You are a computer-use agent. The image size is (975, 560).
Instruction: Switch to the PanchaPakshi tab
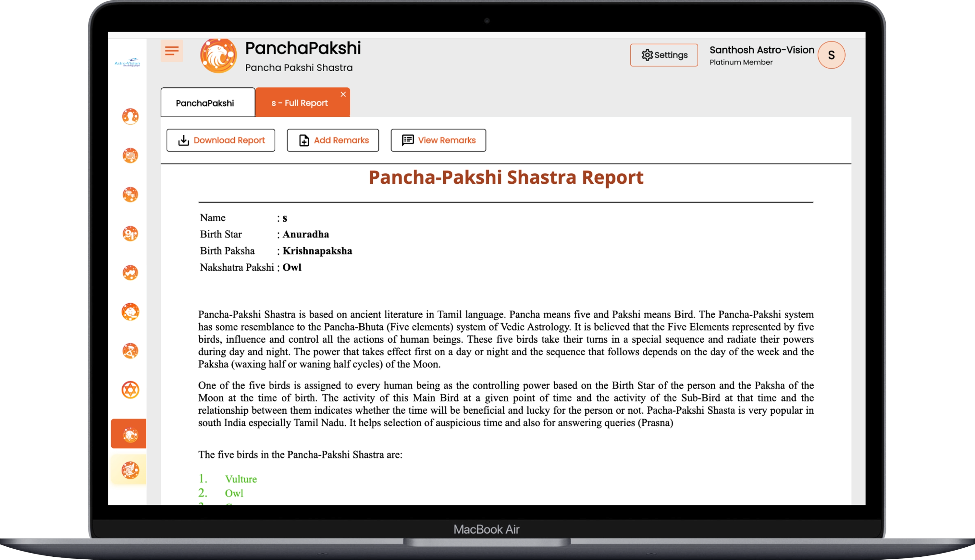(208, 102)
